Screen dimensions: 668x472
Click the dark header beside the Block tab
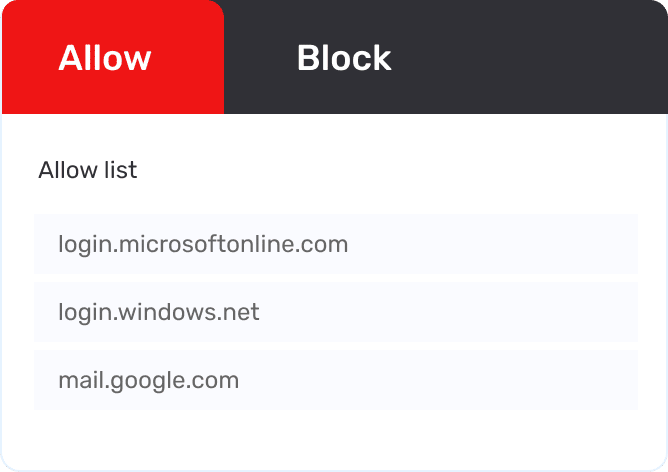(540, 58)
